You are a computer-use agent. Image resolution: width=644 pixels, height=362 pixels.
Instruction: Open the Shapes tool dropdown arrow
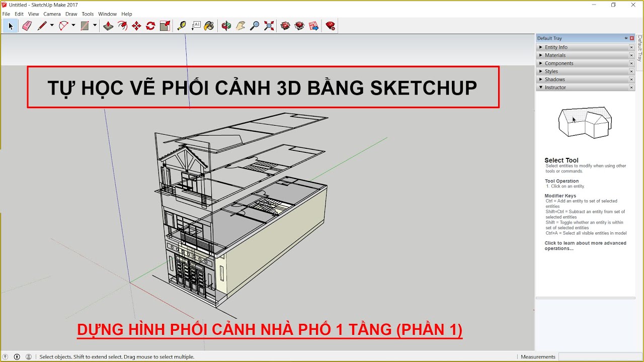[x=95, y=26]
